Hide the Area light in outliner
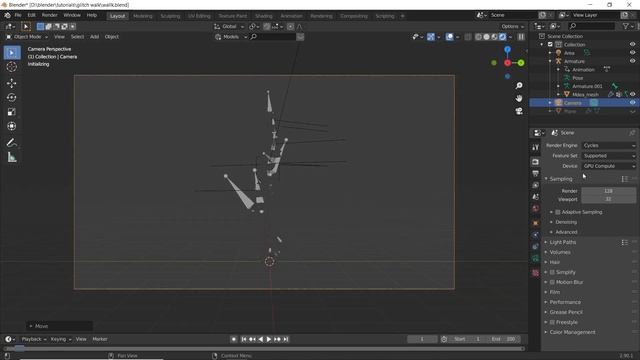640x360 pixels. click(x=632, y=53)
